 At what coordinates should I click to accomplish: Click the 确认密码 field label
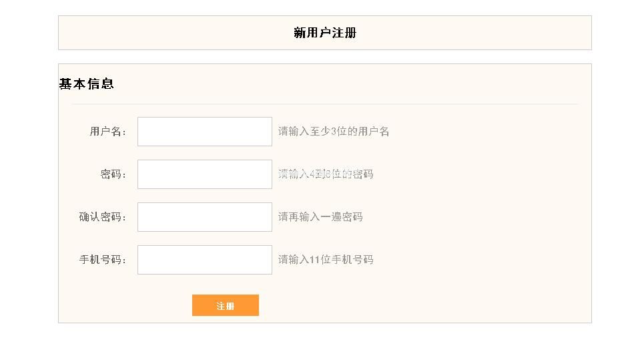[x=102, y=217]
